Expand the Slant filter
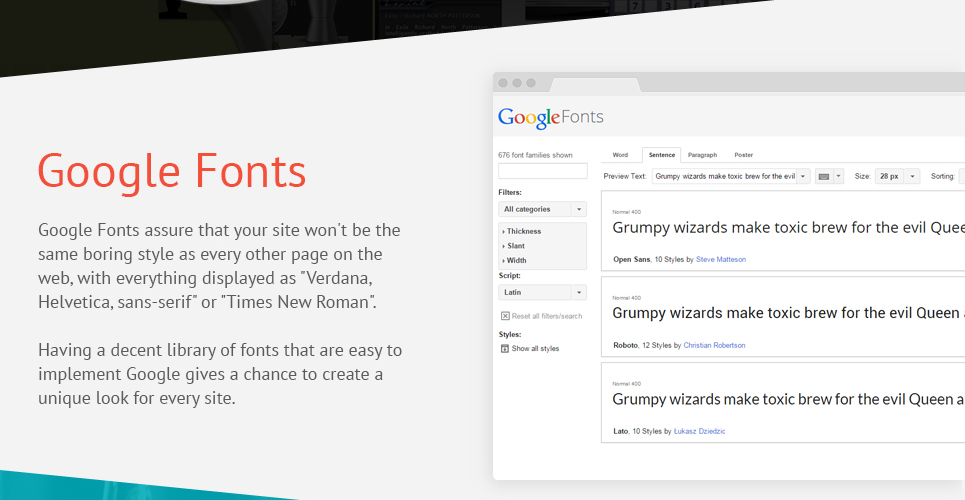Screen dimensions: 965x500 [x=514, y=246]
